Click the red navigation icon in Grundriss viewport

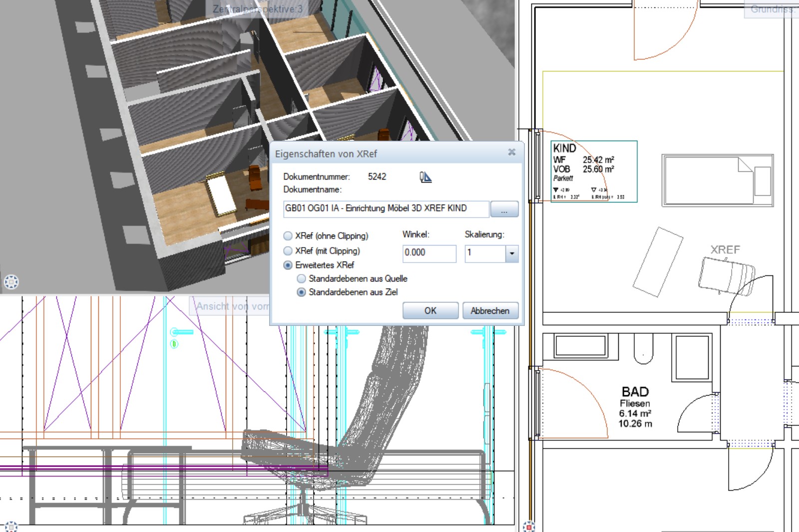tap(529, 526)
